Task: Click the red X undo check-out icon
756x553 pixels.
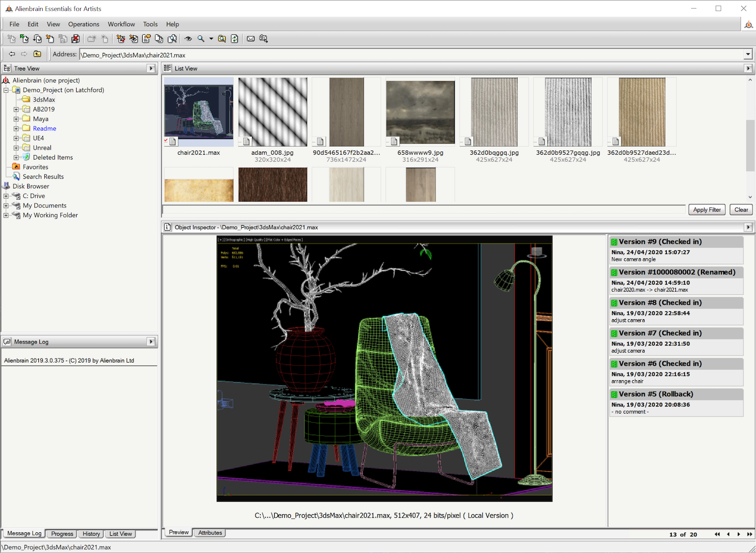Action: [x=76, y=39]
